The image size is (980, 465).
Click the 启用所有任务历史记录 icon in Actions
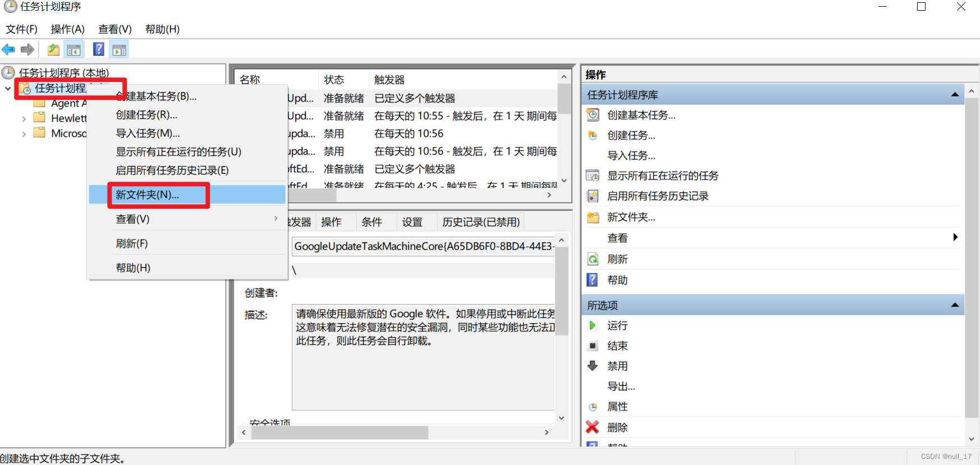coord(593,196)
